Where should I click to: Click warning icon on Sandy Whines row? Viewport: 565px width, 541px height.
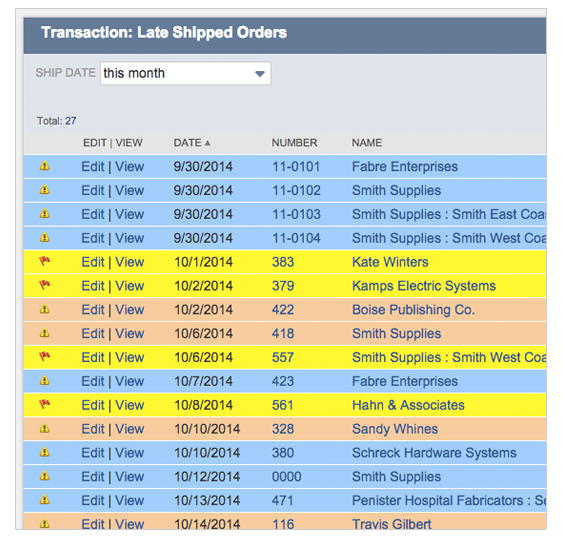click(x=44, y=429)
